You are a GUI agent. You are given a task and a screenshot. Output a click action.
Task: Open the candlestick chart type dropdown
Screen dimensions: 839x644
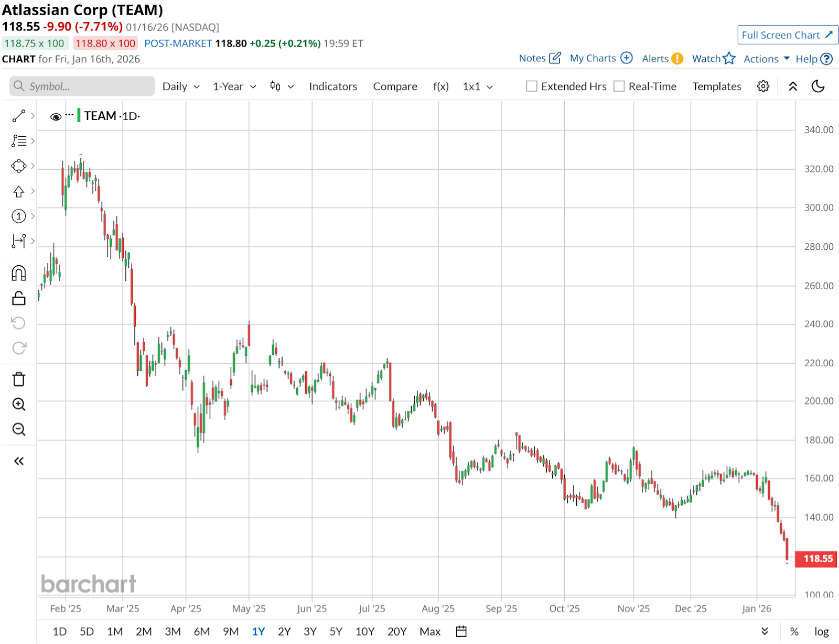pyautogui.click(x=282, y=86)
